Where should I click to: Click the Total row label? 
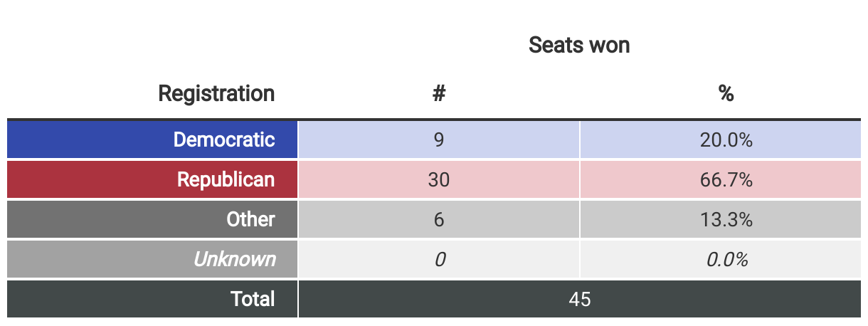(x=253, y=299)
